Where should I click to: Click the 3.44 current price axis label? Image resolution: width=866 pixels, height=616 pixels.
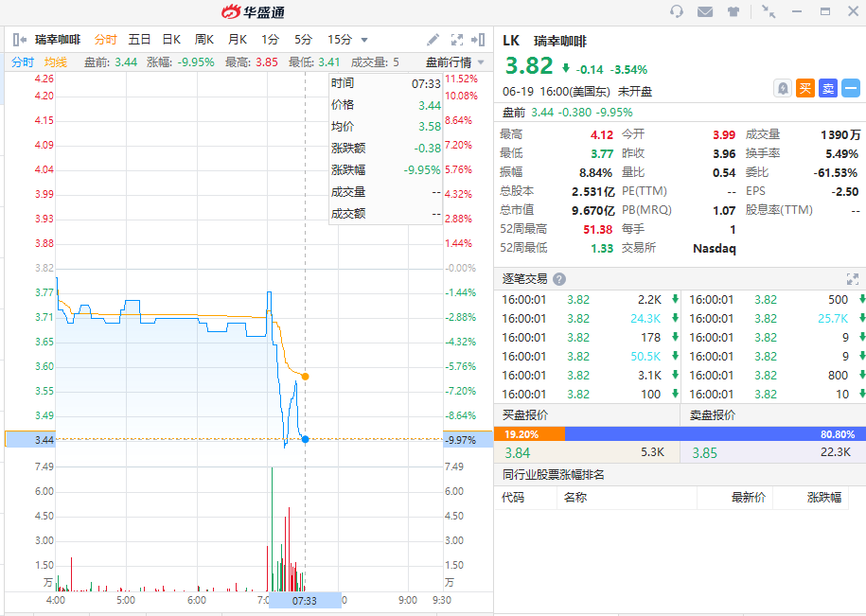coord(44,440)
